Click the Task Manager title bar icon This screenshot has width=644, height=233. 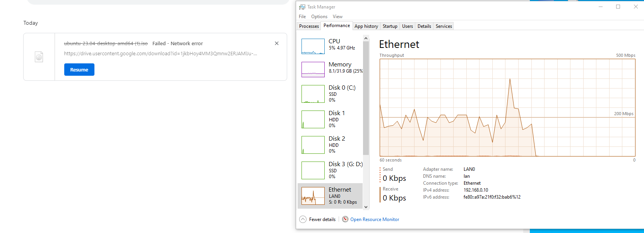pos(302,7)
